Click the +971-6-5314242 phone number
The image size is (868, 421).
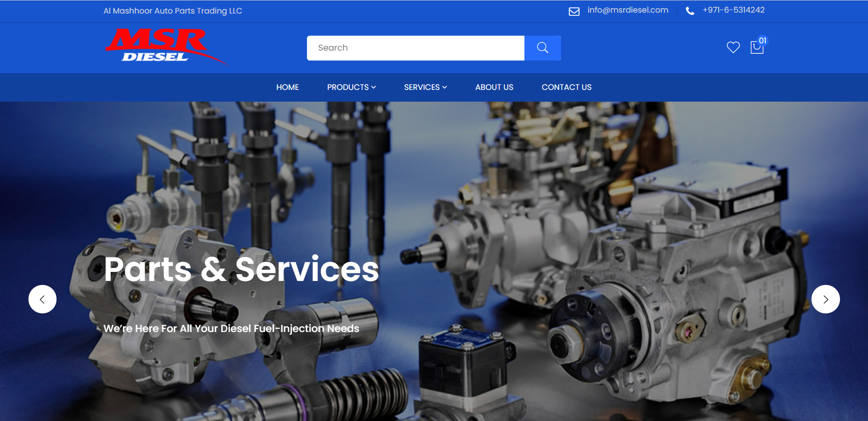733,10
